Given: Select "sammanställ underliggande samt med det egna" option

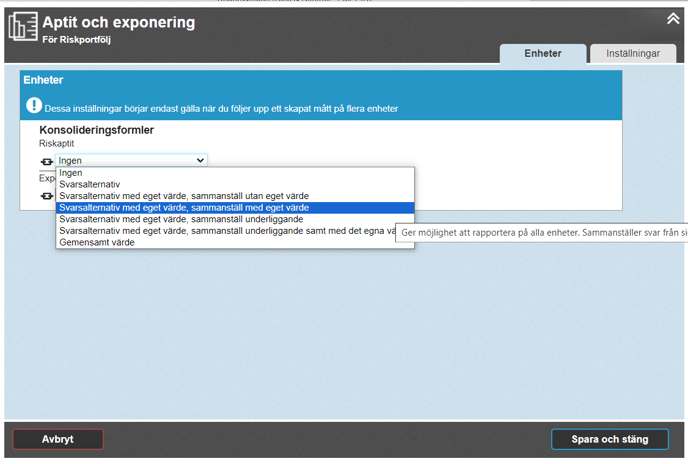Looking at the screenshot, I should pos(227,231).
